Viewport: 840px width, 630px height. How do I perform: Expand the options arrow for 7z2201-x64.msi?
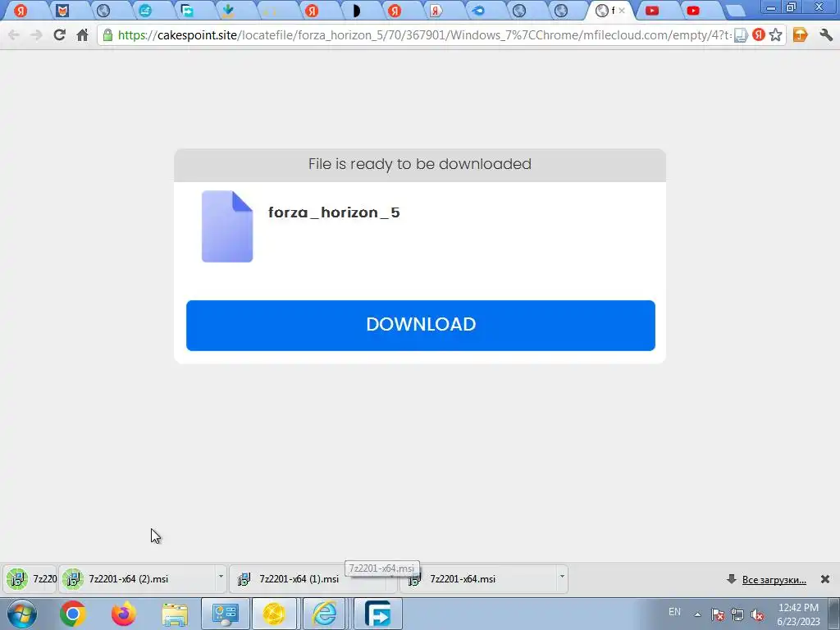click(562, 577)
